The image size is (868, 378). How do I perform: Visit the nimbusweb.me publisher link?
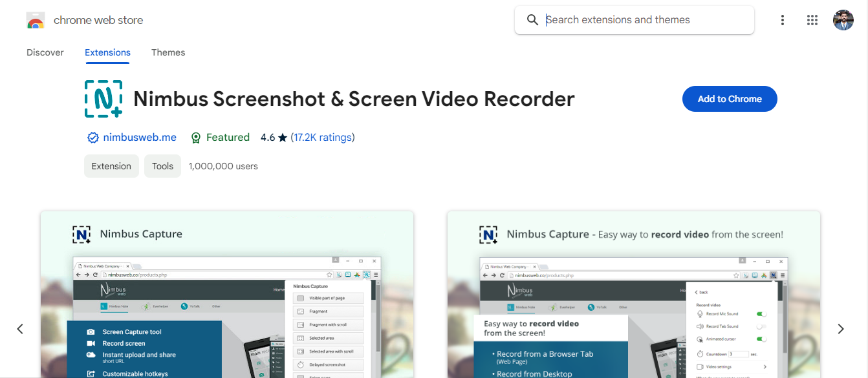point(140,137)
